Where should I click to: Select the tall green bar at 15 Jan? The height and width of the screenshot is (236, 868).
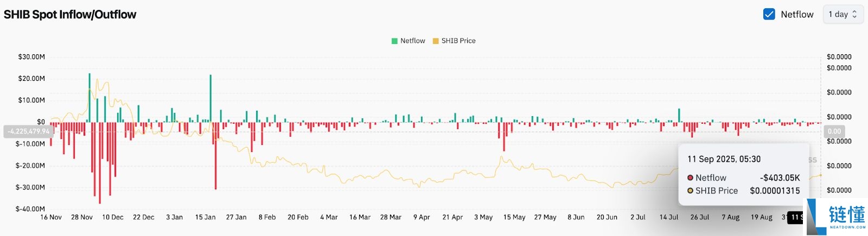[x=210, y=98]
